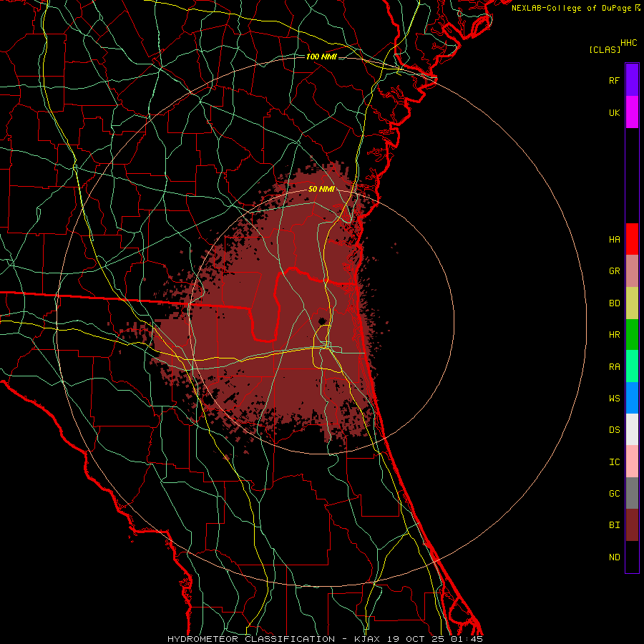Click the UK magenta legend swatch
The image size is (644, 644).
click(x=632, y=112)
